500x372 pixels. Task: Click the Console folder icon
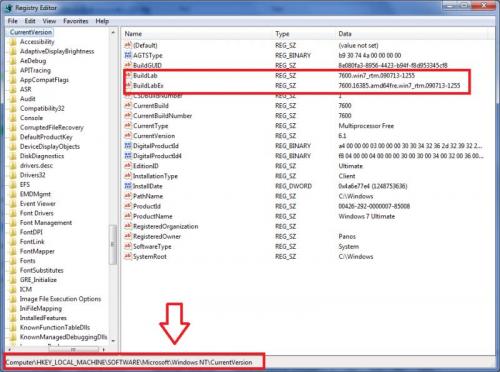coord(13,118)
